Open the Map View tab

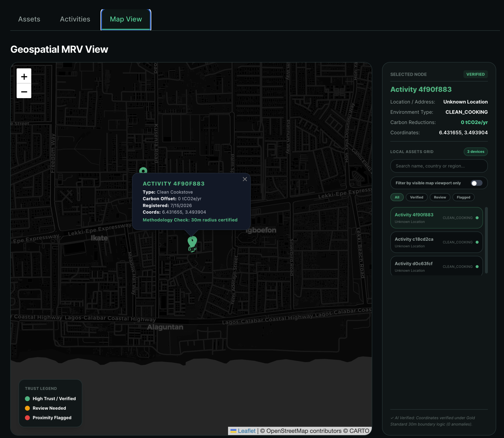click(126, 19)
